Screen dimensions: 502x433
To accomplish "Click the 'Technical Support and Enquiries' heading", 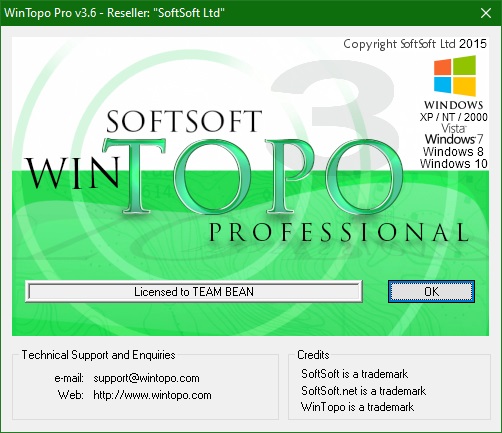I will 98,355.
